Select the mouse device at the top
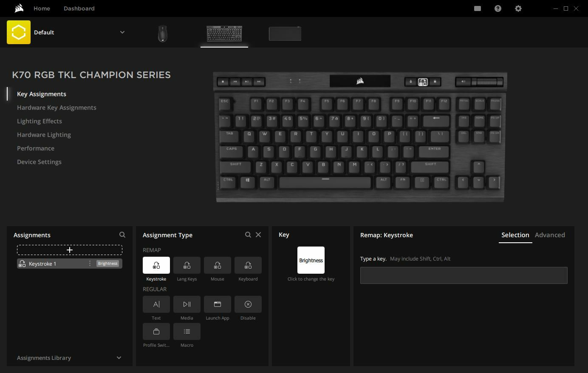Image resolution: width=588 pixels, height=373 pixels. [162, 34]
